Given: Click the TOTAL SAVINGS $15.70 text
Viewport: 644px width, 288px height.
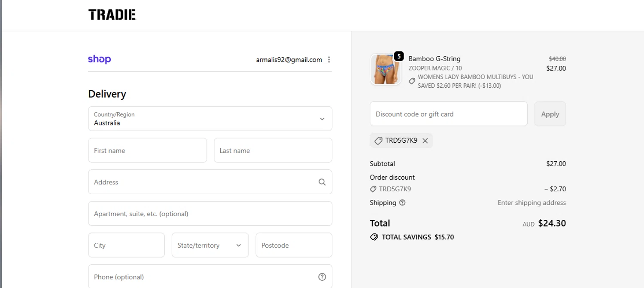Looking at the screenshot, I should coord(418,237).
